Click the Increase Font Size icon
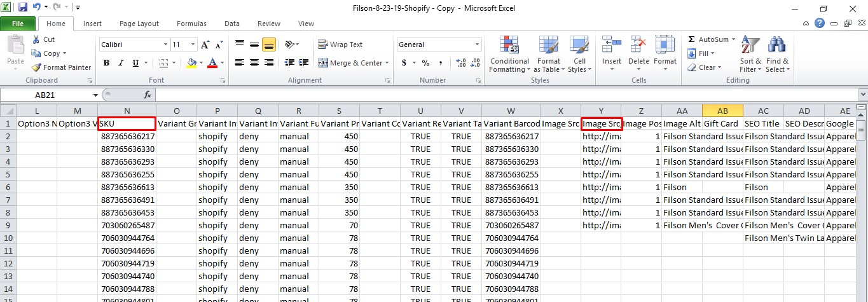Screen dimensions: 868x302 205,45
